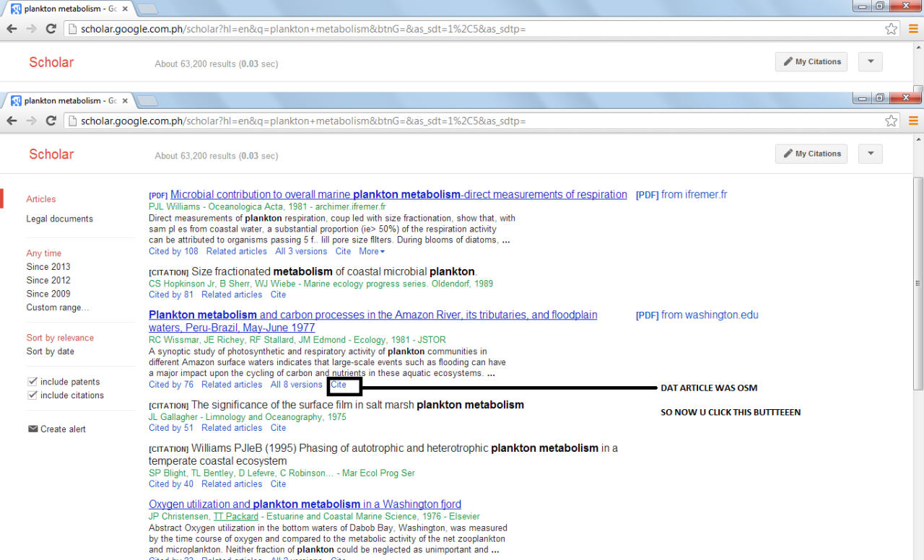The height and width of the screenshot is (560, 924).
Task: Filter results by Any time
Action: tap(44, 253)
